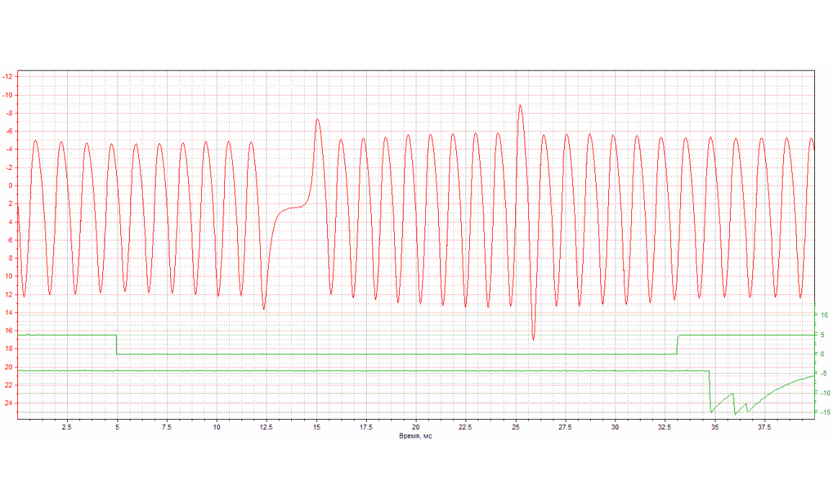The image size is (833, 504).
Task: Click the deepest red trough near 26 ms
Action: coord(533,338)
